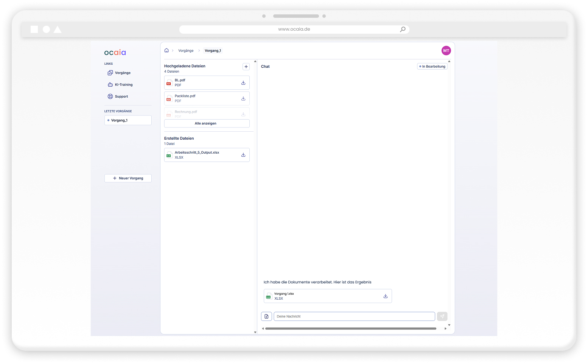
Task: Download the BL.pdf file
Action: 243,82
